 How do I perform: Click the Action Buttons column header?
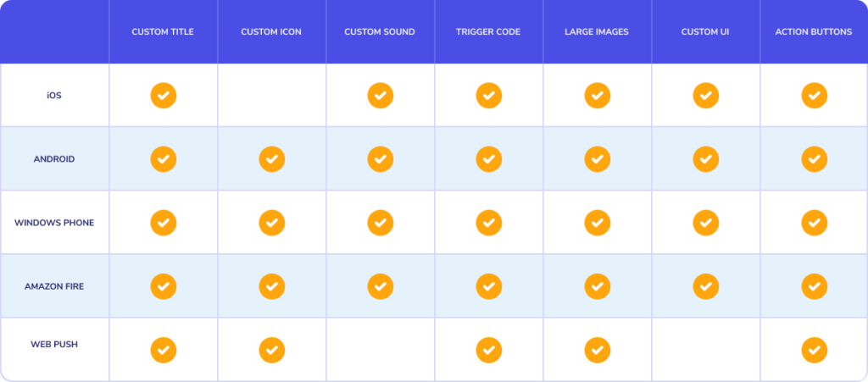point(814,32)
